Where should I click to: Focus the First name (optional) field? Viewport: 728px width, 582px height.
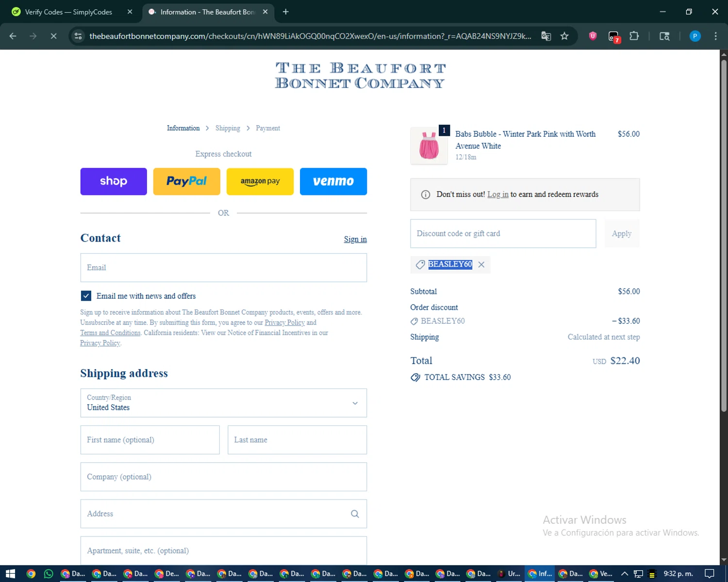[150, 440]
